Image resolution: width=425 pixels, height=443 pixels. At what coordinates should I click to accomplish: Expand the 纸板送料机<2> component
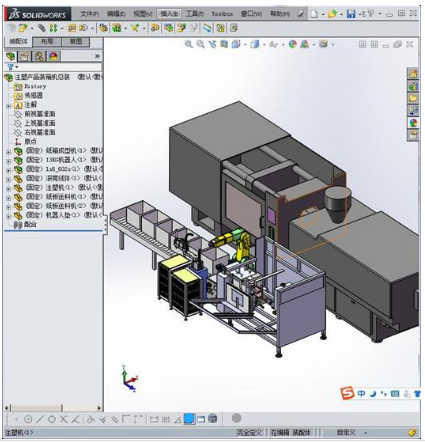9,207
